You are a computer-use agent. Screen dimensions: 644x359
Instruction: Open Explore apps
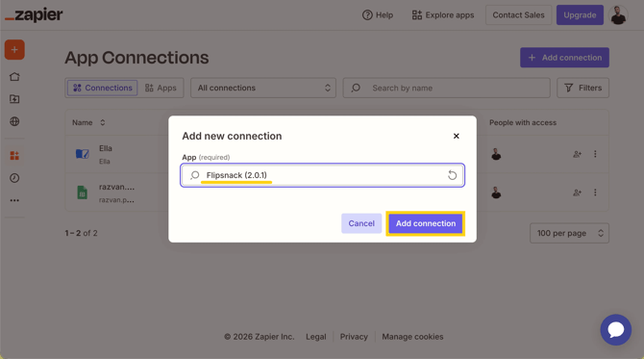(x=443, y=15)
